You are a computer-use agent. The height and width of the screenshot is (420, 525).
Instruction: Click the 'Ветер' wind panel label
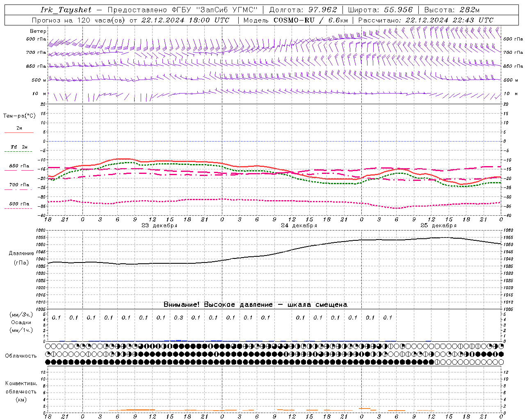[x=38, y=31]
